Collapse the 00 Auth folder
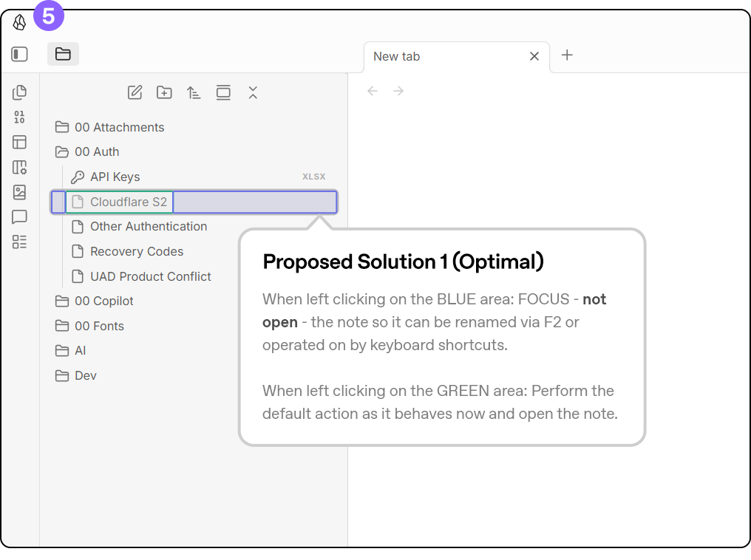Viewport: 751px width, 560px height. (x=97, y=152)
